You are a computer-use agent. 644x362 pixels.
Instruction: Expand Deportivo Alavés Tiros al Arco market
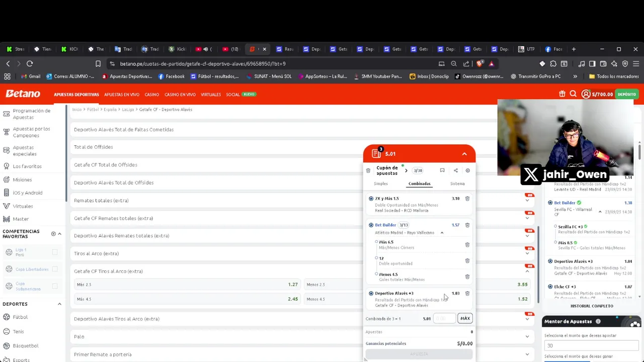527,319
